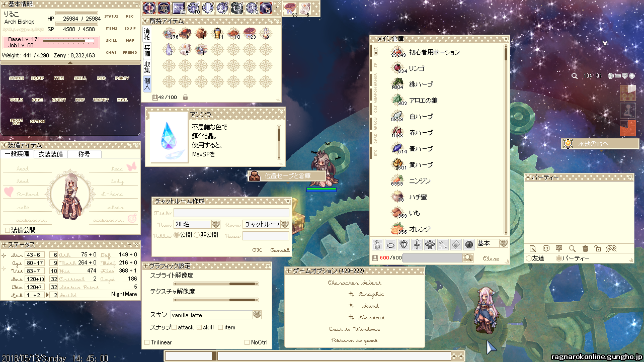Open the QUEST menu button
This screenshot has height=362, width=644.
pos(59,100)
